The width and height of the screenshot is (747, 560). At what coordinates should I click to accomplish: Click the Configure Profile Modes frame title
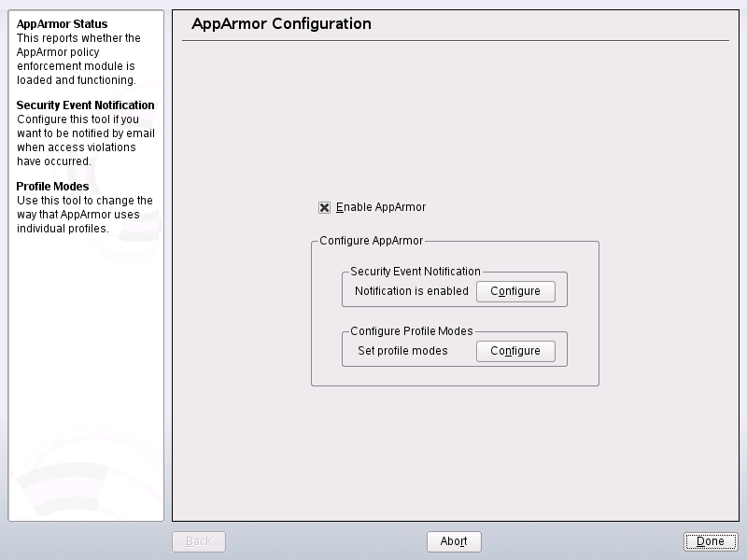click(x=411, y=331)
